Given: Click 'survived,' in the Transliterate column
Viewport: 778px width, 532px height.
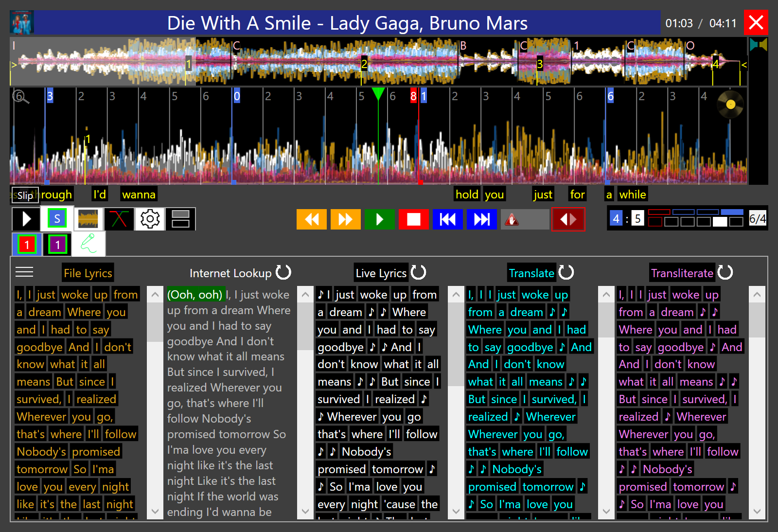Looking at the screenshot, I should pos(705,399).
